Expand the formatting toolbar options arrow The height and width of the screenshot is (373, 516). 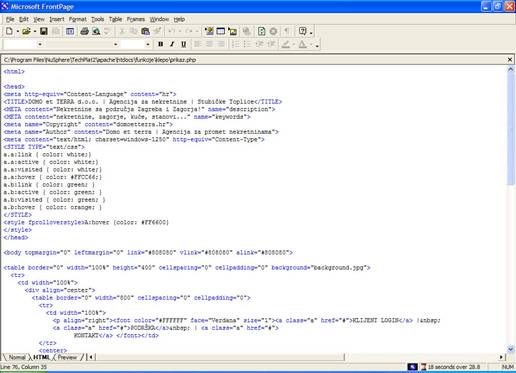[317, 45]
